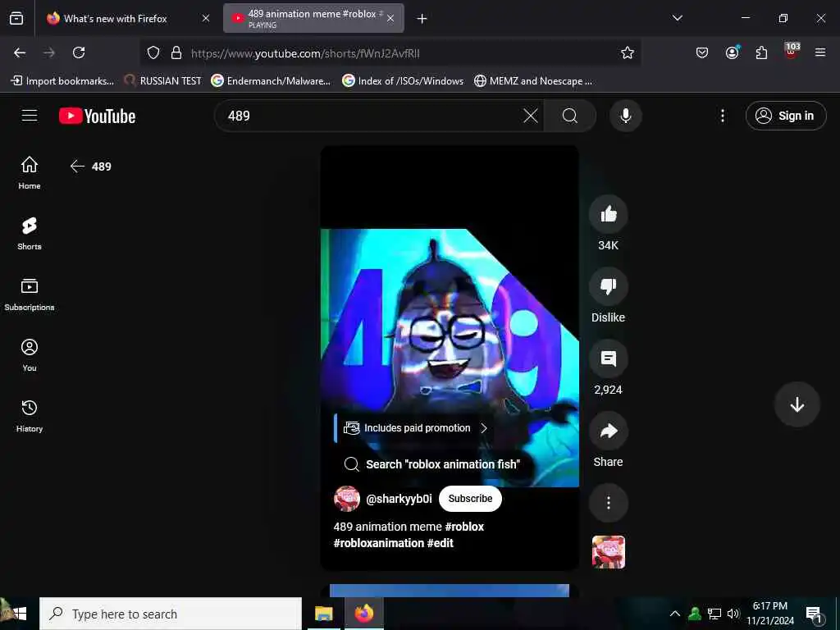Image resolution: width=840 pixels, height=630 pixels.
Task: Open more options below Share button
Action: pyautogui.click(x=608, y=503)
